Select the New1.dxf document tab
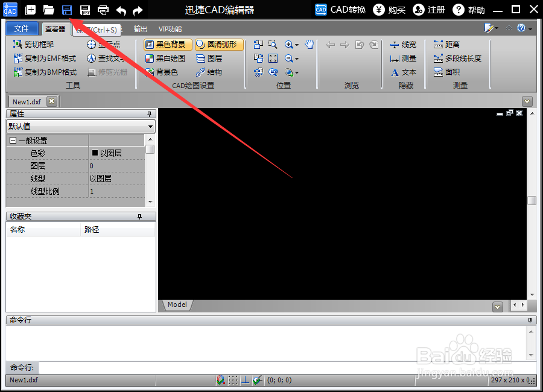Screen dimensions: 543x392 pyautogui.click(x=27, y=101)
